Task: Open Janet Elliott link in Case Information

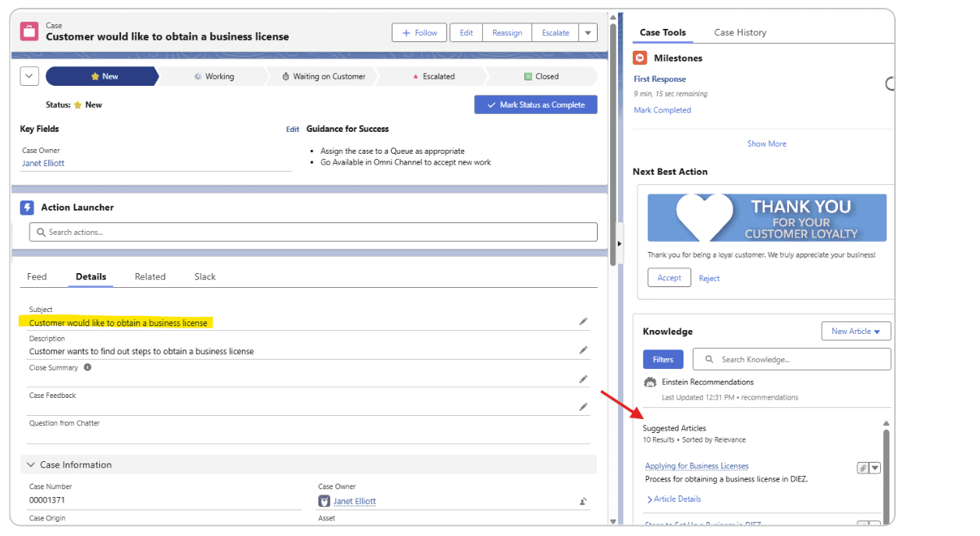Action: coord(355,502)
